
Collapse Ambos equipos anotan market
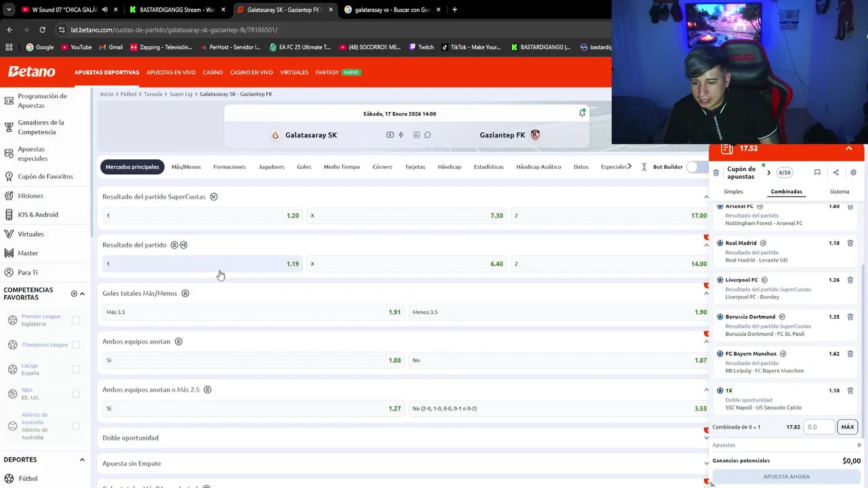pyautogui.click(x=706, y=342)
